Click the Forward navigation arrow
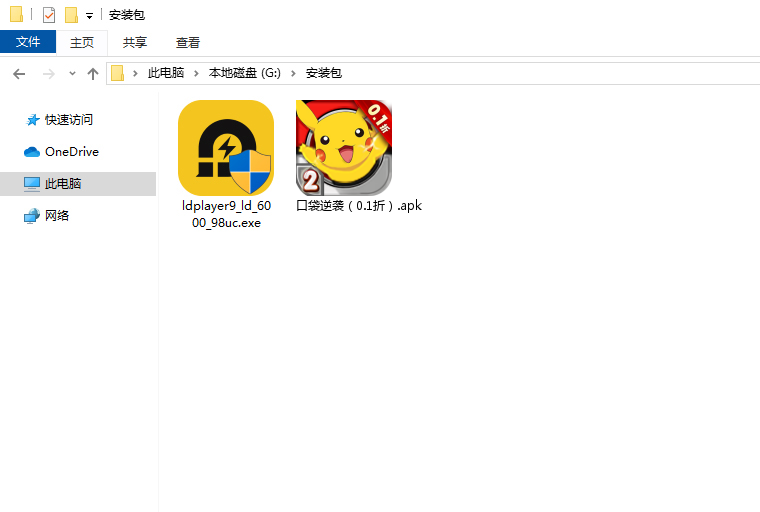760x512 pixels. (48, 74)
